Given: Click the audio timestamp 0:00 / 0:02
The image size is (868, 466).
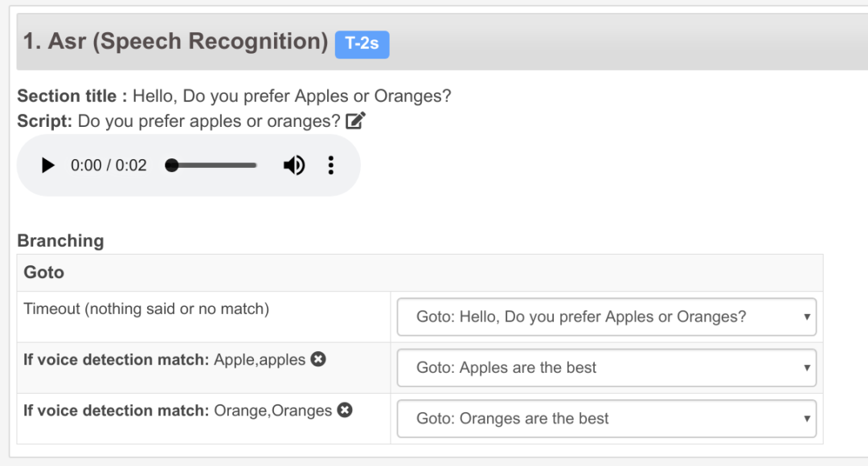Looking at the screenshot, I should pos(108,165).
